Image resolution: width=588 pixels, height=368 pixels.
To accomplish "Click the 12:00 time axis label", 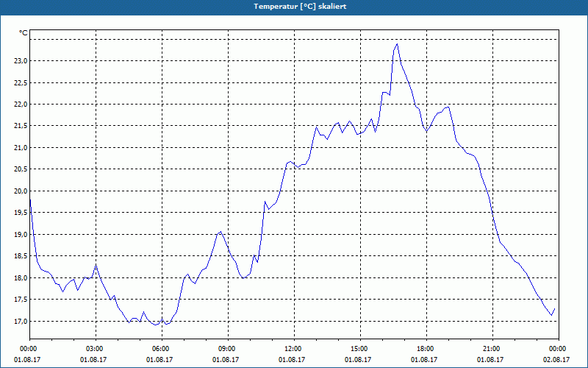I will (x=294, y=349).
